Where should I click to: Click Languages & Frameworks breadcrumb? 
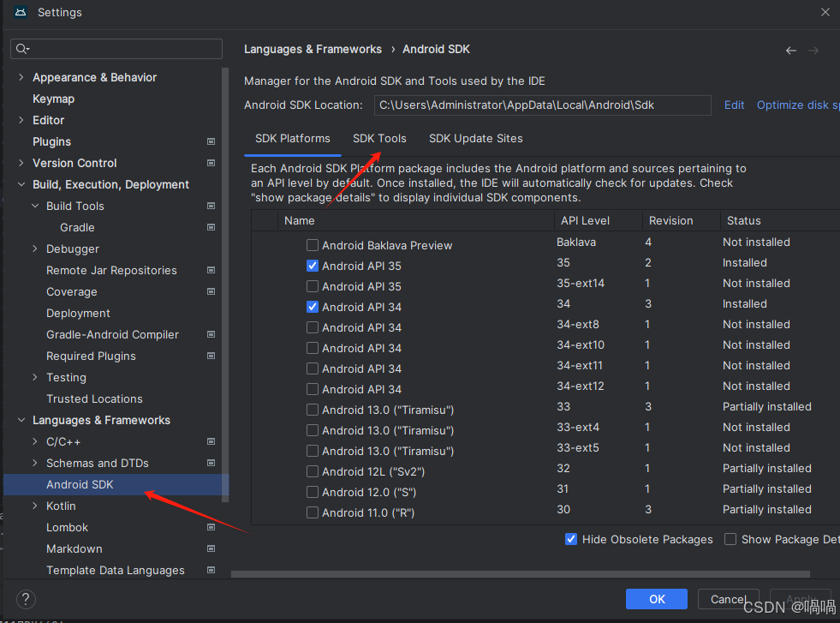click(313, 50)
